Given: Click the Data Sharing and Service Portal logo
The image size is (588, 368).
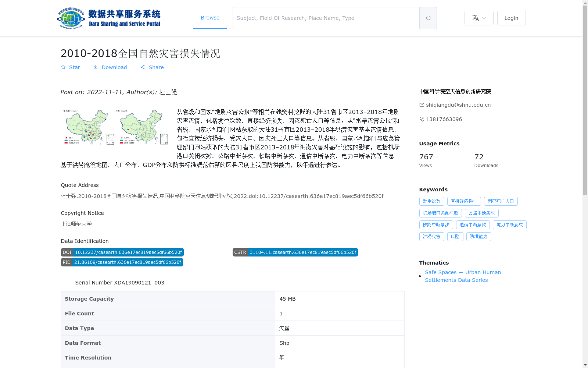Looking at the screenshot, I should [109, 18].
